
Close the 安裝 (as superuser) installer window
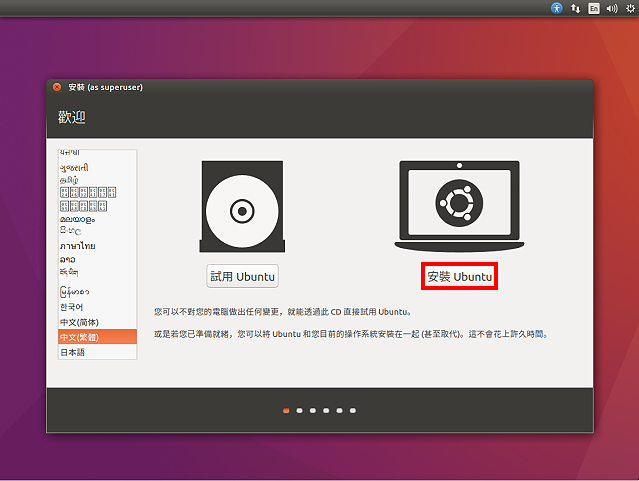coord(57,87)
